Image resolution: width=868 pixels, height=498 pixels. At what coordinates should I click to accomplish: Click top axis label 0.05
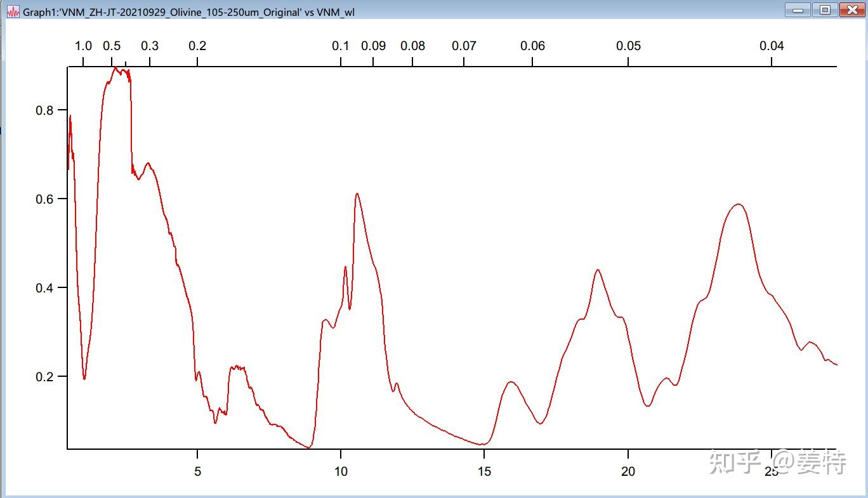coord(628,46)
